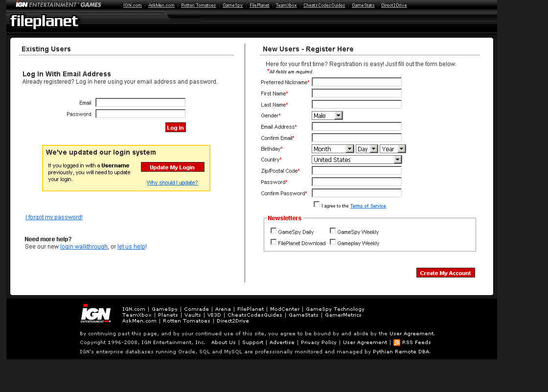Viewport: 548px width, 392px height.
Task: Open CheatsCodesGuides in the top navigation bar
Action: click(324, 5)
